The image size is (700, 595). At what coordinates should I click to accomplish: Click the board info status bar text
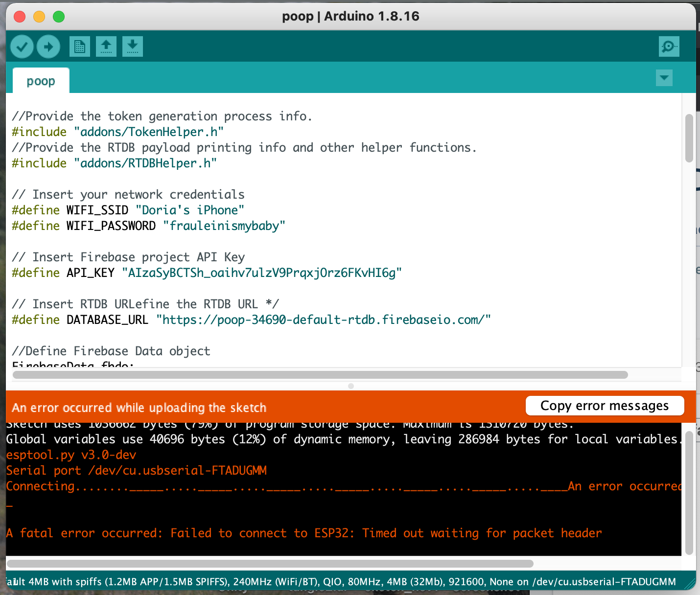point(341,582)
